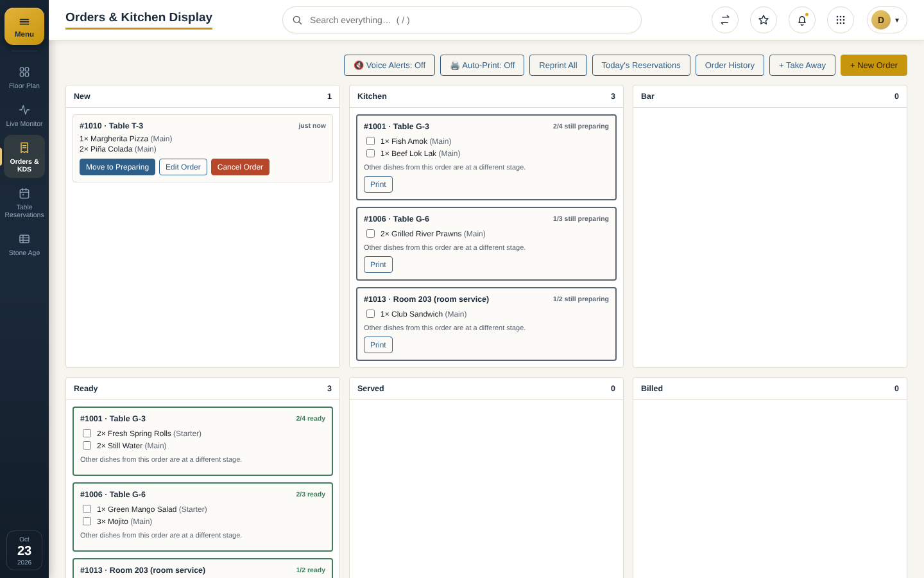Screen dimensions: 924x578
Task: Click + Take Away button
Action: pos(802,66)
